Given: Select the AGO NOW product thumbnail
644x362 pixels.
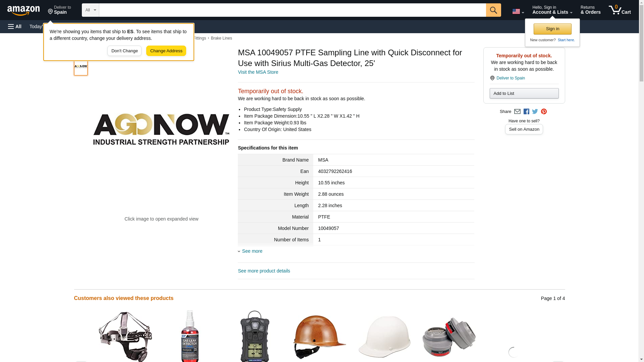Looking at the screenshot, I should pyautogui.click(x=81, y=66).
